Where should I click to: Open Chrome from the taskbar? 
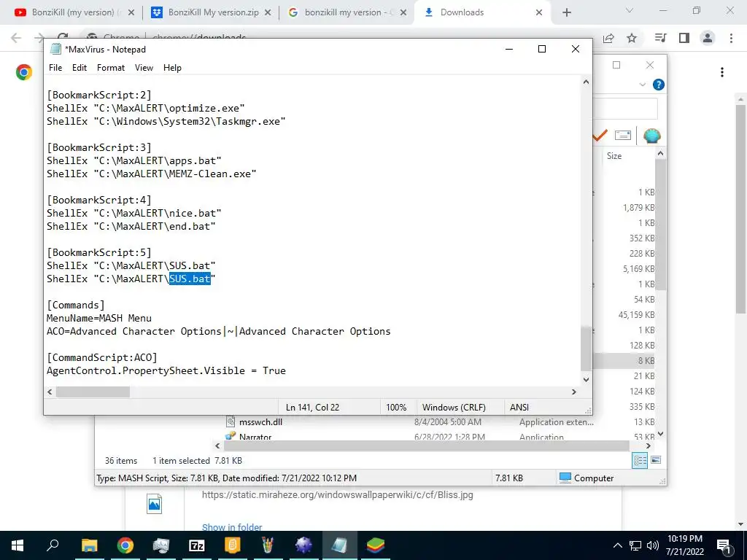(x=125, y=545)
